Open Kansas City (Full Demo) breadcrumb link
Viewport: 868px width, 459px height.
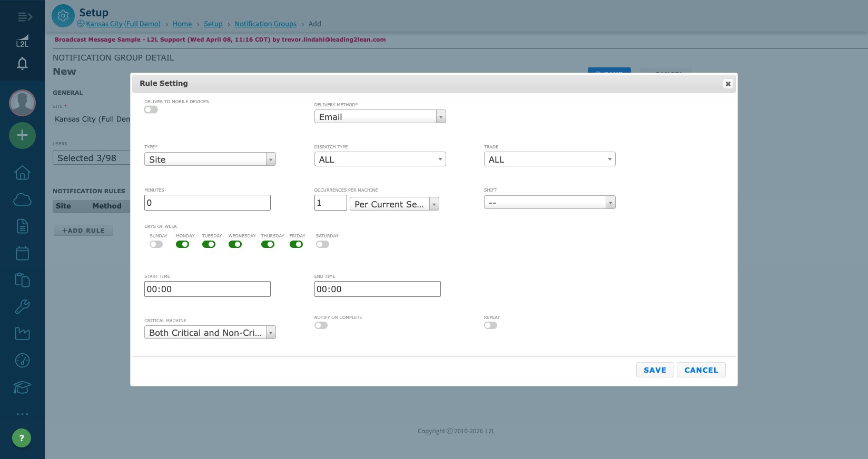(x=123, y=24)
